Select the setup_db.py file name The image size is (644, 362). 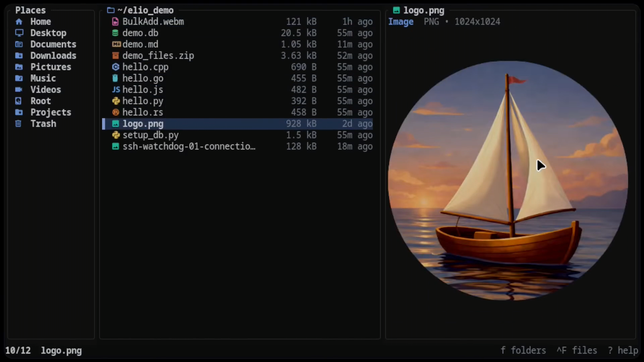click(150, 135)
